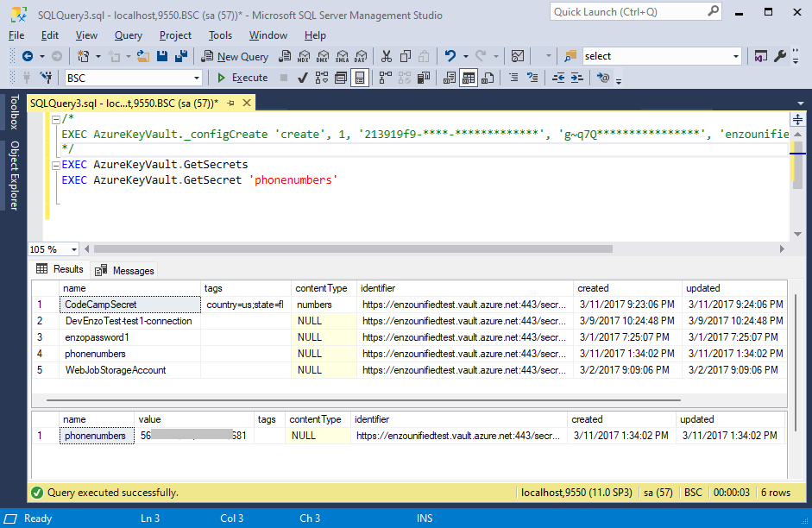Open a file with the folder icon
This screenshot has height=528, width=812.
143,56
